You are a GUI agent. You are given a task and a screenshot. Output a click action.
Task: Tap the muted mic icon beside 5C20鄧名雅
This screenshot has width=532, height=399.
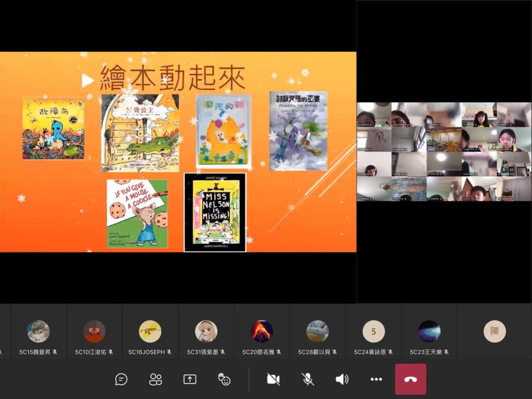(x=278, y=352)
